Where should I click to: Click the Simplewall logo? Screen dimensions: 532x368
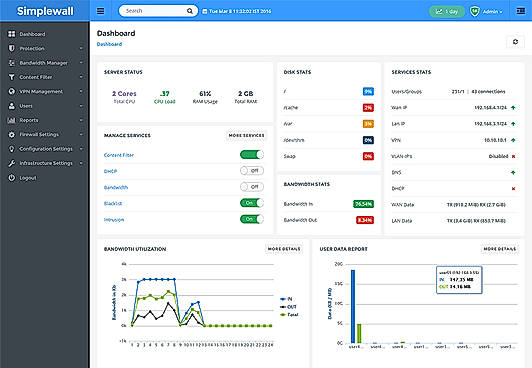[x=45, y=11]
